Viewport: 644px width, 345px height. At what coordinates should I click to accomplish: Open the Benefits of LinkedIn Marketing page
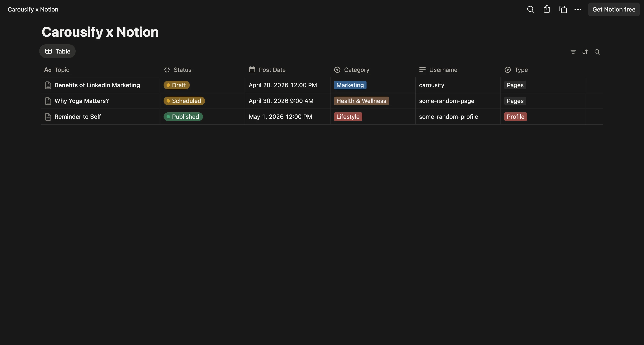(x=97, y=85)
